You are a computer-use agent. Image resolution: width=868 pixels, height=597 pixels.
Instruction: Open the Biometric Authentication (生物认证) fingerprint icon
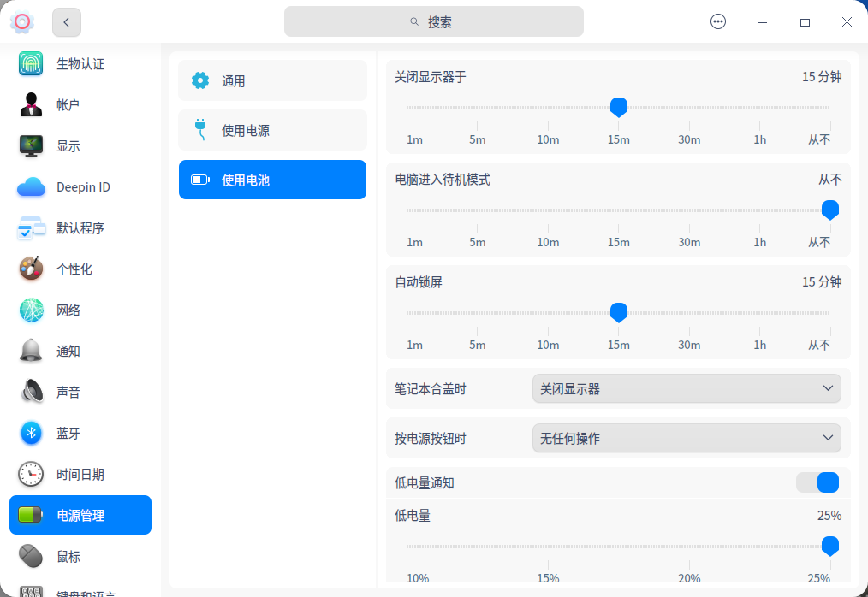(x=31, y=64)
